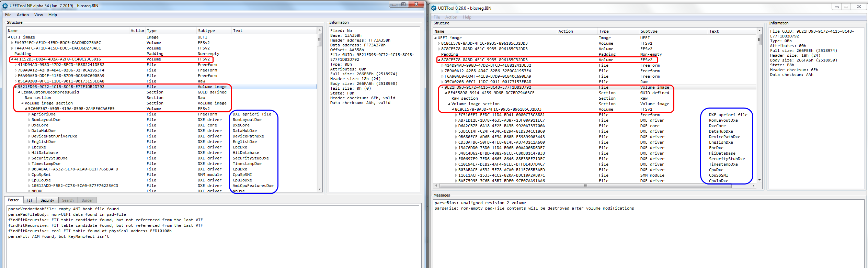Open the Help menu in UEFITool 0.26.0

[467, 17]
